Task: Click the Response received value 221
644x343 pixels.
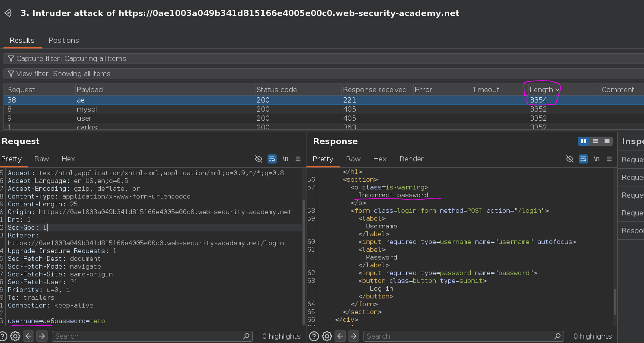Action: (349, 100)
